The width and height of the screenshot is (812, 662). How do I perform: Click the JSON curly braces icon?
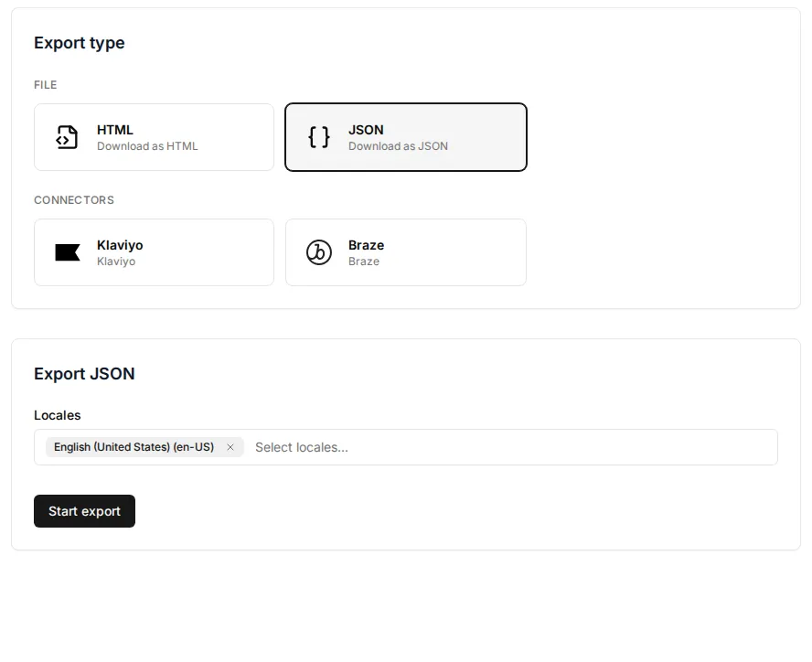tap(318, 137)
